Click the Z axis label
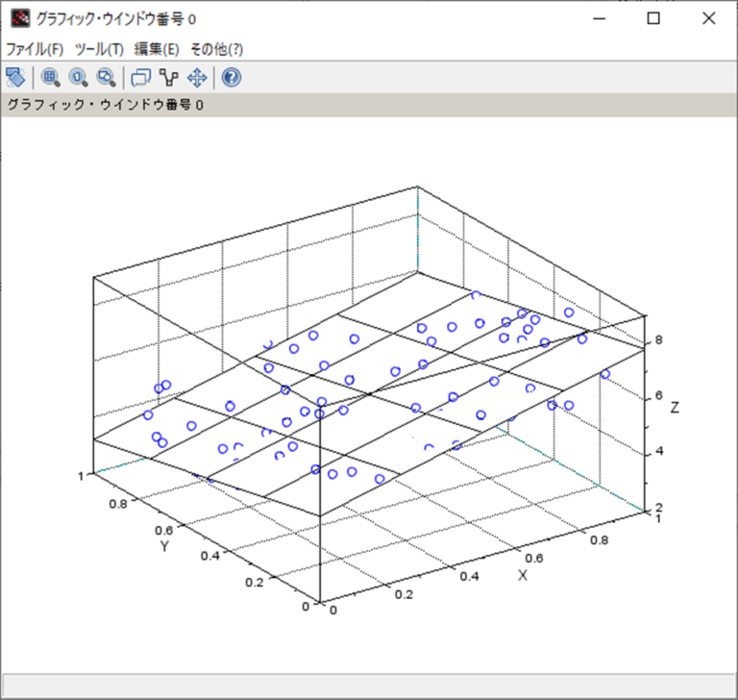Screen dimensions: 738x700 click(x=675, y=408)
